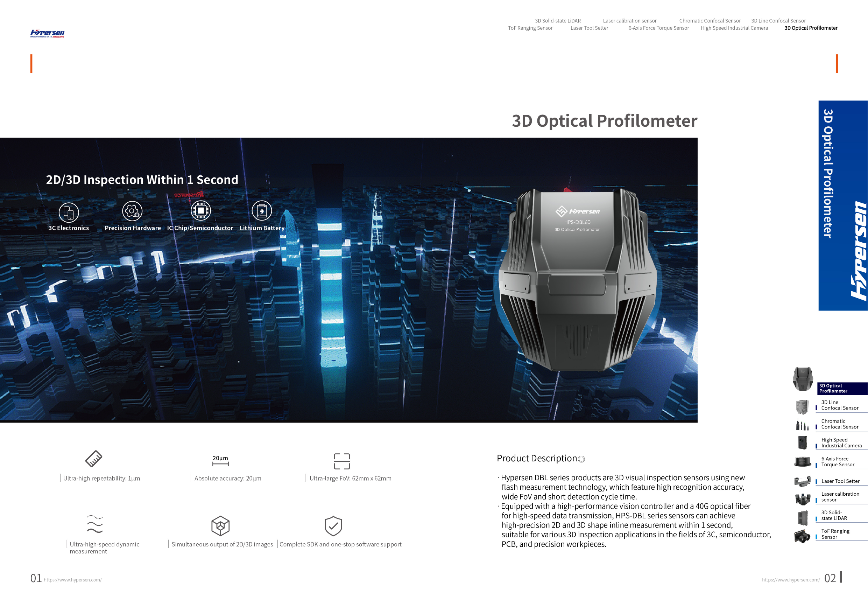Click '2D/3D Inspection Within 1 Second' headline

[x=142, y=180]
